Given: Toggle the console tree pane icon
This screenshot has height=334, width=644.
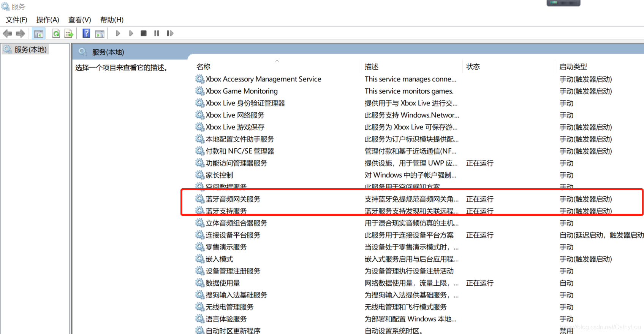Looking at the screenshot, I should [39, 33].
